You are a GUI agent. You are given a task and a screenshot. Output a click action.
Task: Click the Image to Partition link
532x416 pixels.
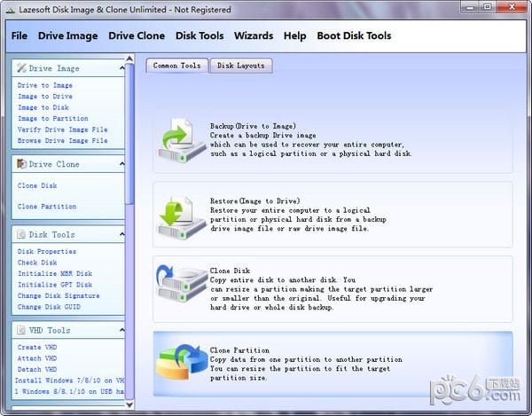pyautogui.click(x=53, y=119)
